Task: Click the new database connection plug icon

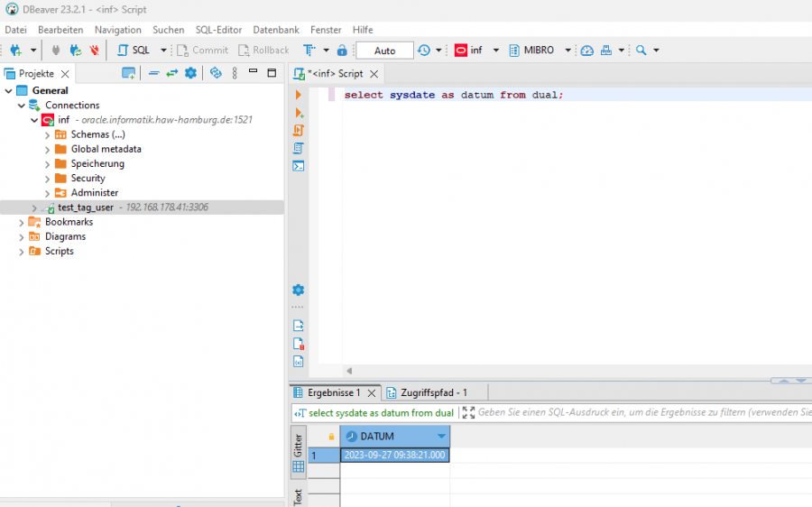Action: pyautogui.click(x=15, y=51)
